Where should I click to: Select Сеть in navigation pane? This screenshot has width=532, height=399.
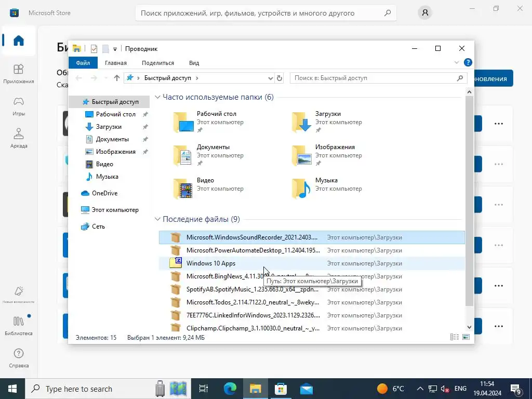98,227
